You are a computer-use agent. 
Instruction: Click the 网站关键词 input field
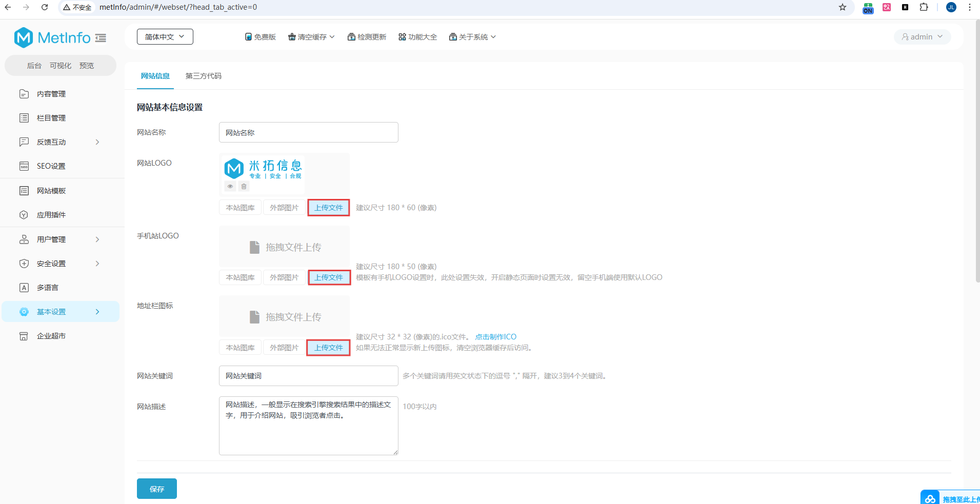pyautogui.click(x=308, y=376)
